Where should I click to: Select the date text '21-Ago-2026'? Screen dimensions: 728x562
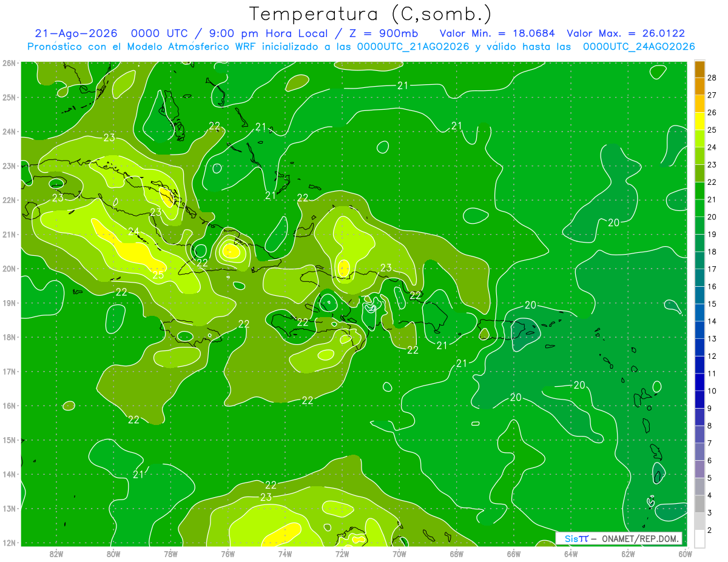[x=76, y=33]
